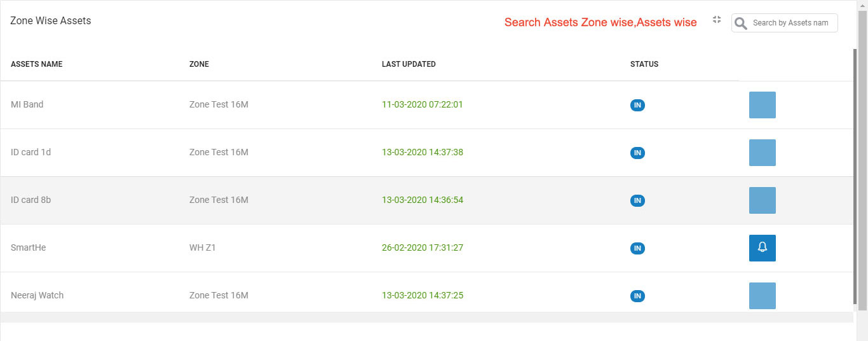Collapse the panel using the minimize arrows icon
Viewport: 868px width, 341px height.
717,20
